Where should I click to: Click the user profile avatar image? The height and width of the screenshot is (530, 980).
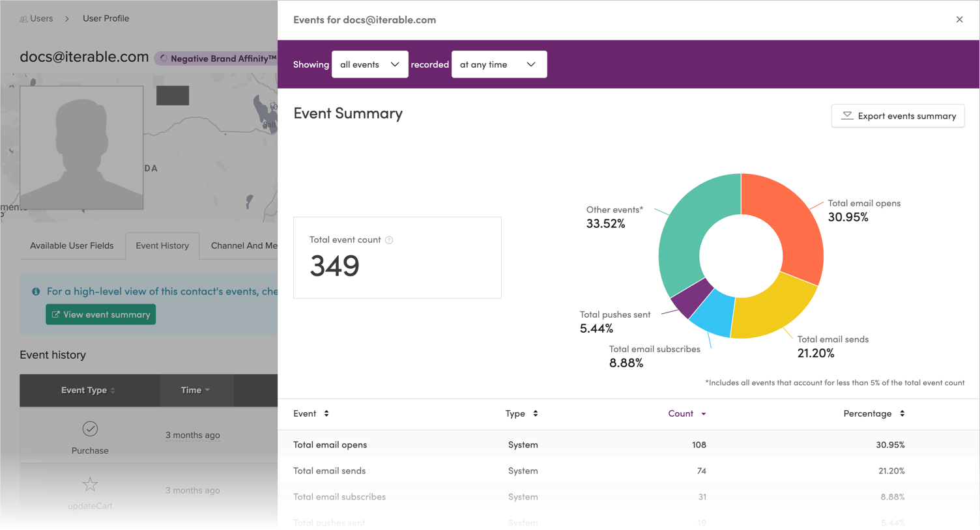(x=81, y=148)
